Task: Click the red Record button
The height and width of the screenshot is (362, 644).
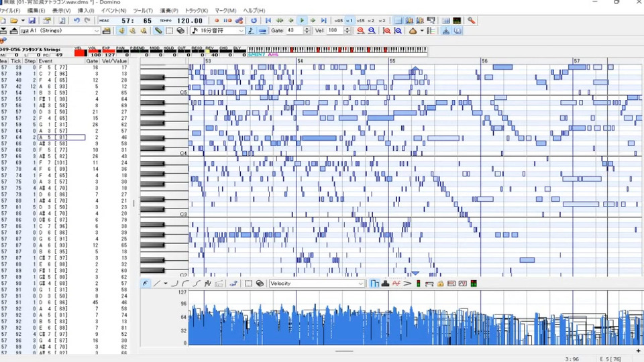Action: (216, 21)
